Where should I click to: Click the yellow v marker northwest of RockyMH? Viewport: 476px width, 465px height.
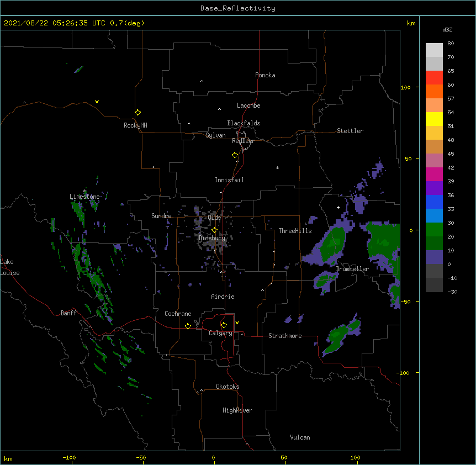[97, 102]
